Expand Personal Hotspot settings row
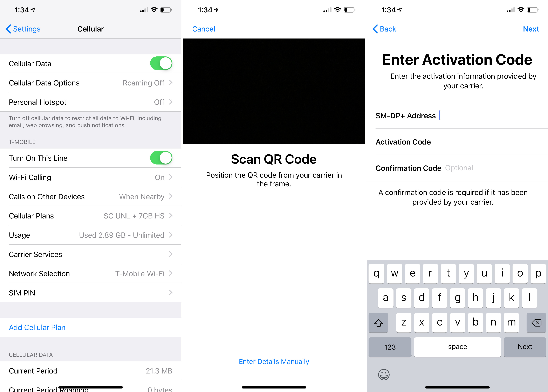This screenshot has width=548, height=392. 91,102
